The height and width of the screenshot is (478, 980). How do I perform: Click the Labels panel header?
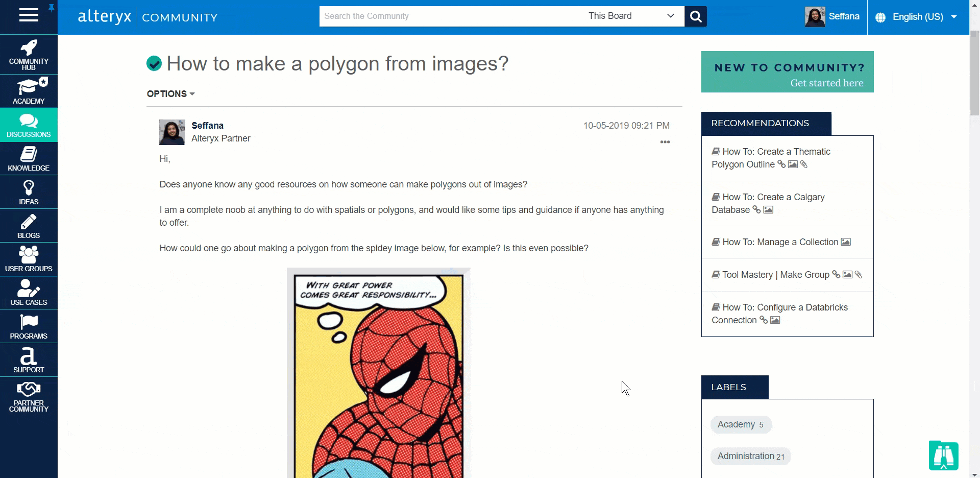[735, 387]
